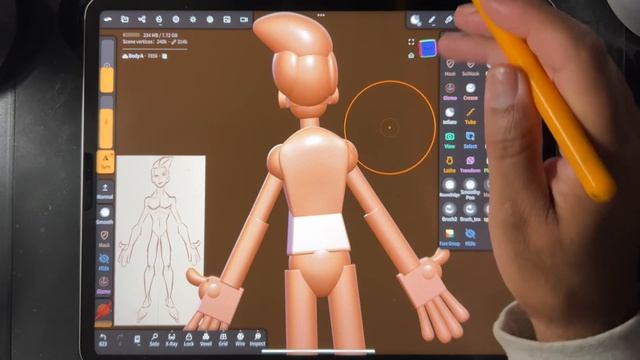Choose the Brush_tex preset
This screenshot has height=360, width=640.
click(470, 213)
